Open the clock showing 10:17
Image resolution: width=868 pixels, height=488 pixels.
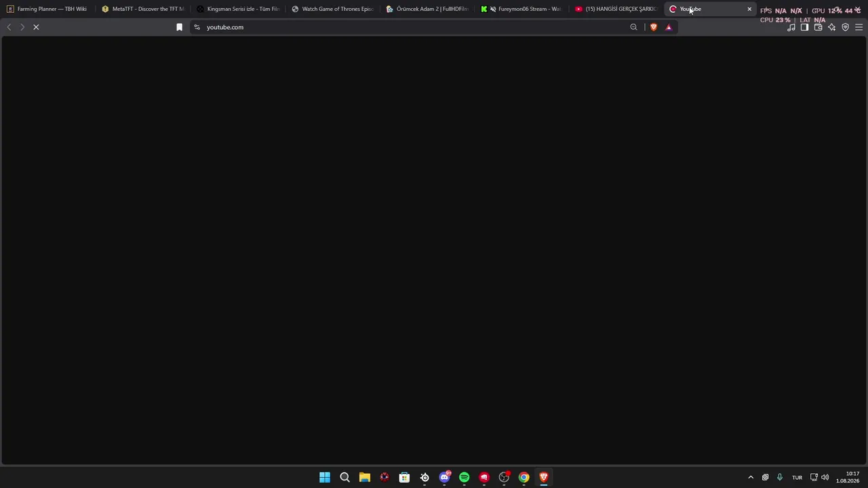tap(848, 477)
